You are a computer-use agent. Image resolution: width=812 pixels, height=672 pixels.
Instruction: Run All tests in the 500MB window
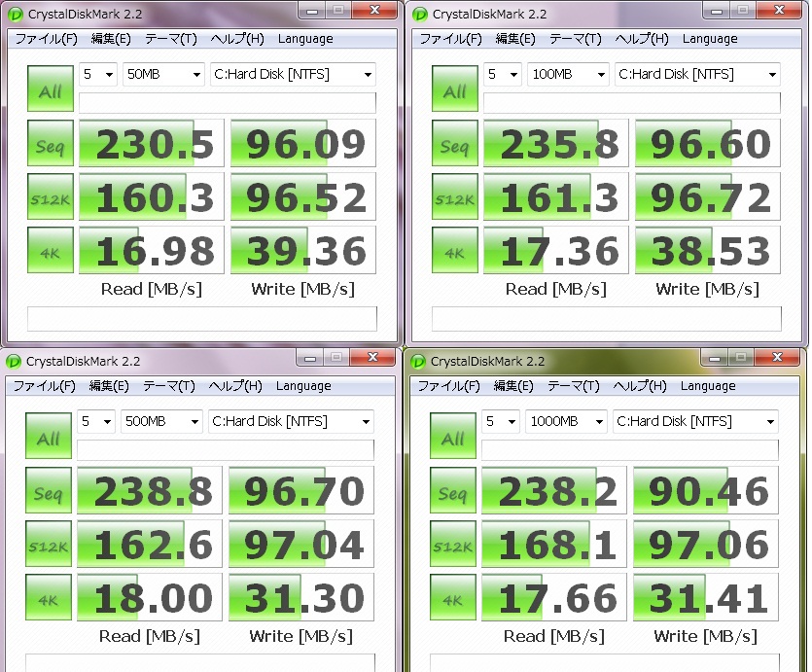point(49,436)
